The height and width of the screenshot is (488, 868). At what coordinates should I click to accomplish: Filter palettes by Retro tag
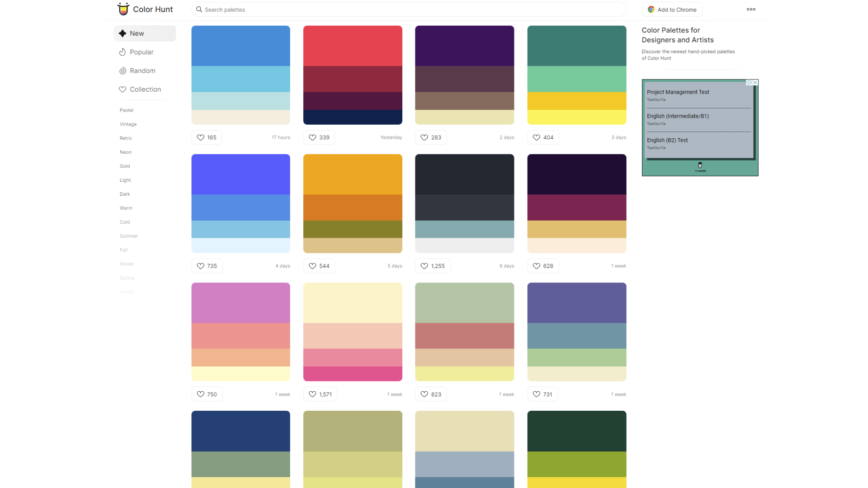click(126, 138)
